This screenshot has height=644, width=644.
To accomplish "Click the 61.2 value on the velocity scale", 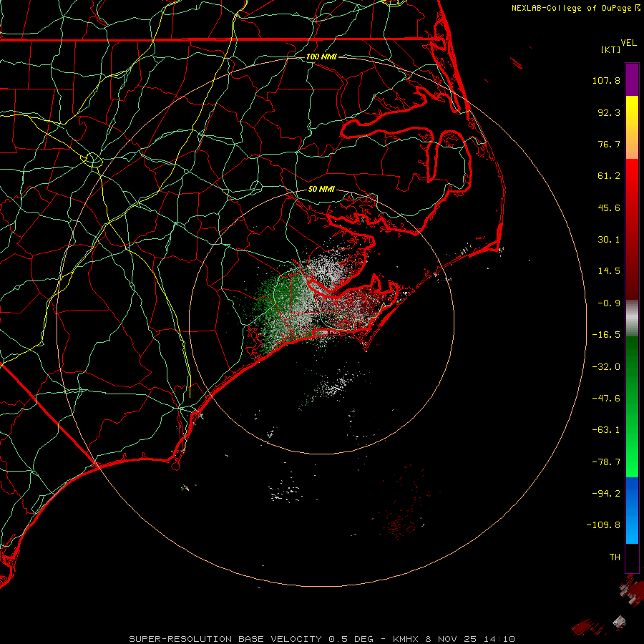I will [x=609, y=176].
